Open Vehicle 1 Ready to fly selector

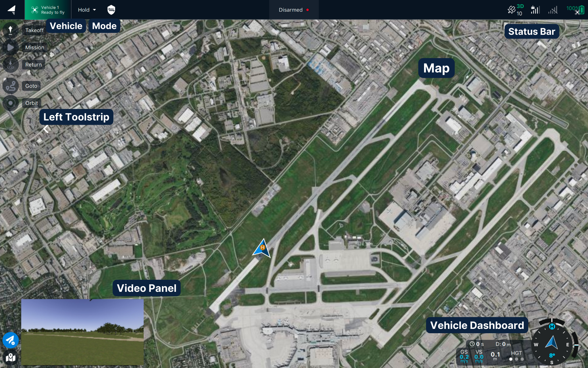pyautogui.click(x=48, y=10)
